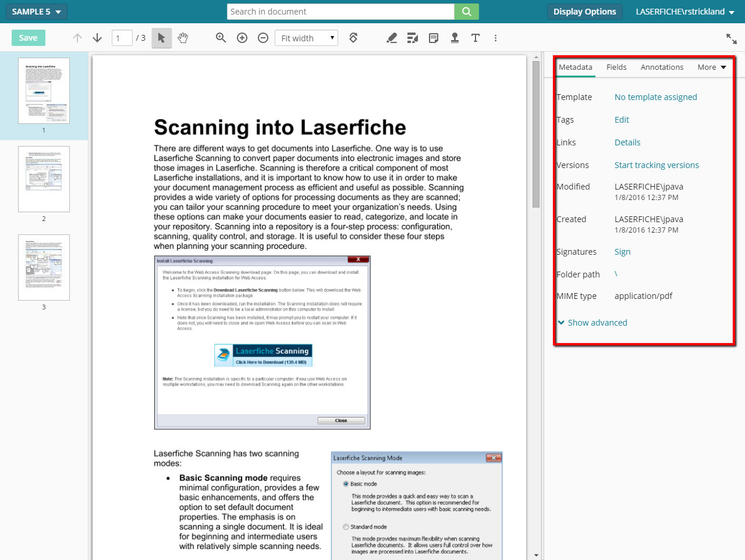Open the Fit width zoom dropdown
745x560 pixels.
pyautogui.click(x=306, y=38)
